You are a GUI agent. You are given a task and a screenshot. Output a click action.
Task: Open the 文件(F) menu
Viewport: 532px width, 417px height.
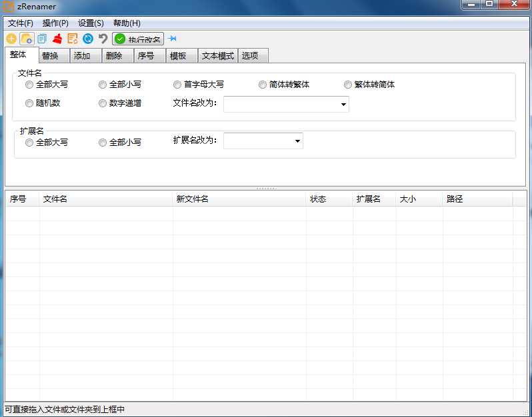(21, 23)
